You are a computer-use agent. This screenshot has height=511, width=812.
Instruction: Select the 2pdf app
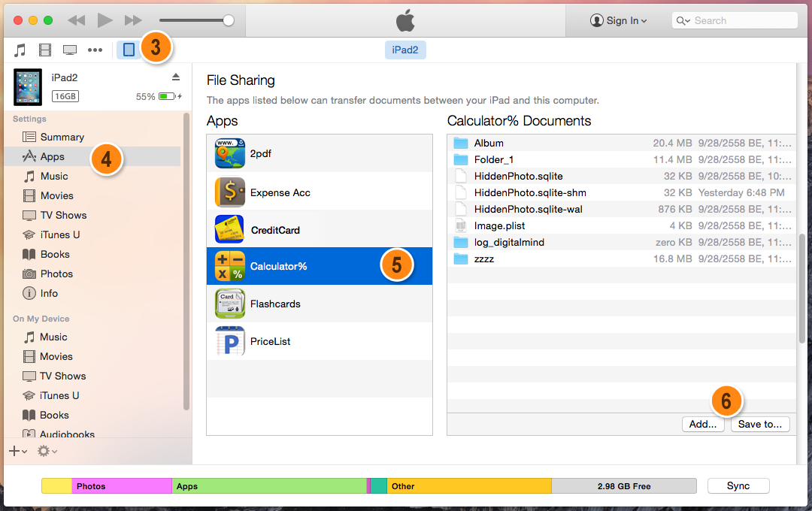(320, 153)
